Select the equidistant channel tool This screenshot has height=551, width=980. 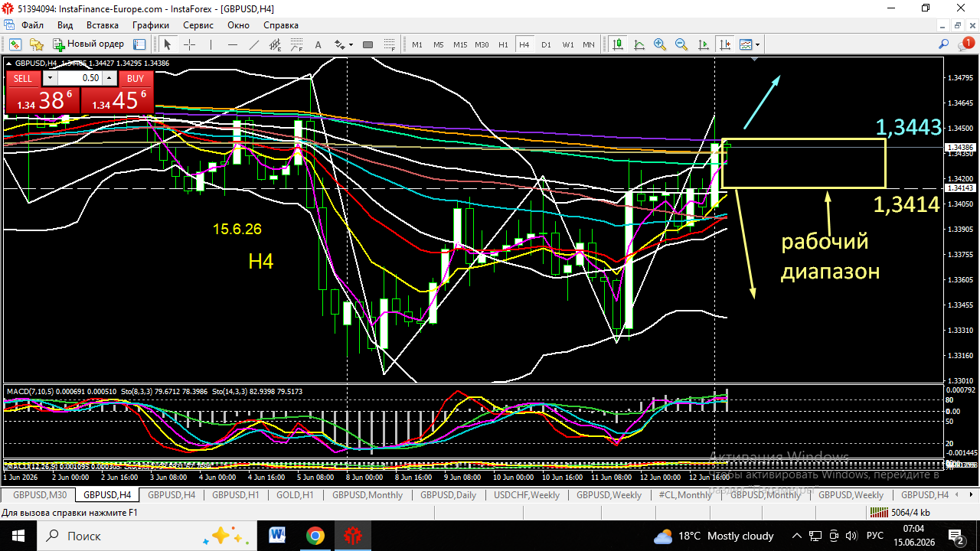pos(275,44)
